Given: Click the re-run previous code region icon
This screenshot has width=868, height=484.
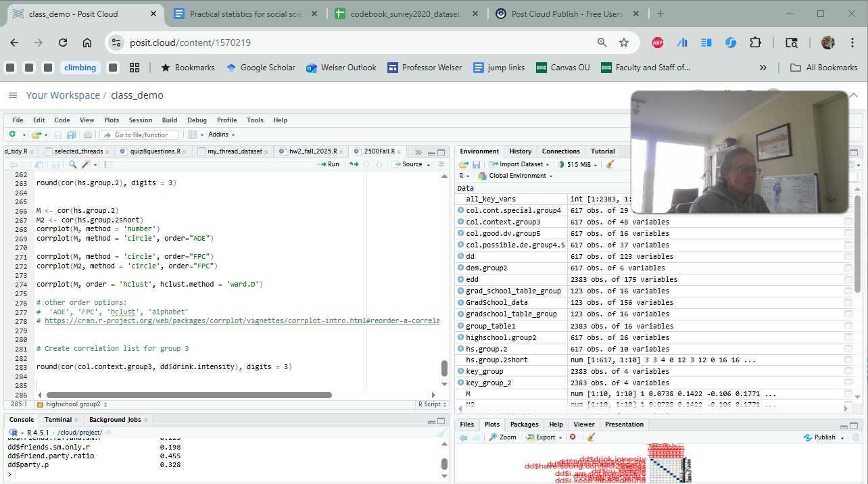Looking at the screenshot, I should (354, 164).
